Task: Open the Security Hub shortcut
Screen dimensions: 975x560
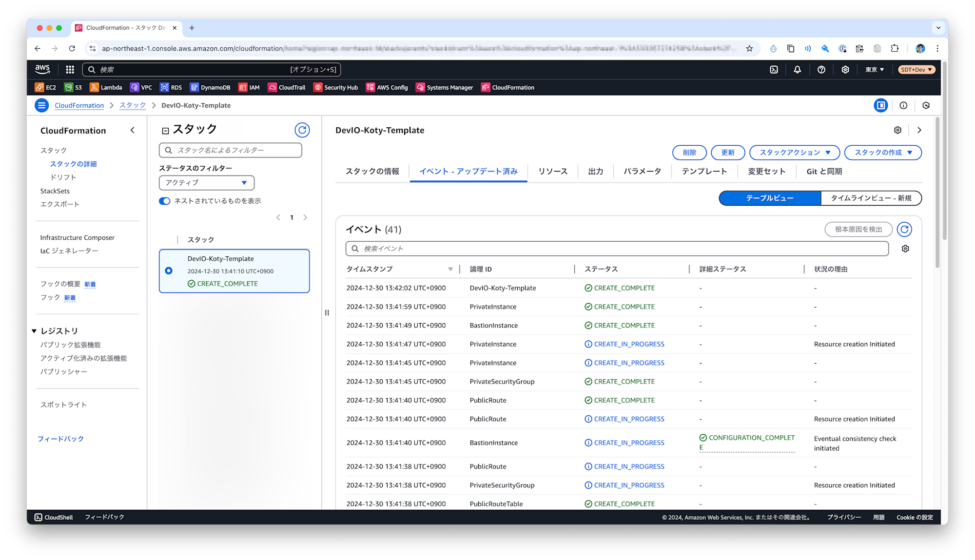Action: 335,88
